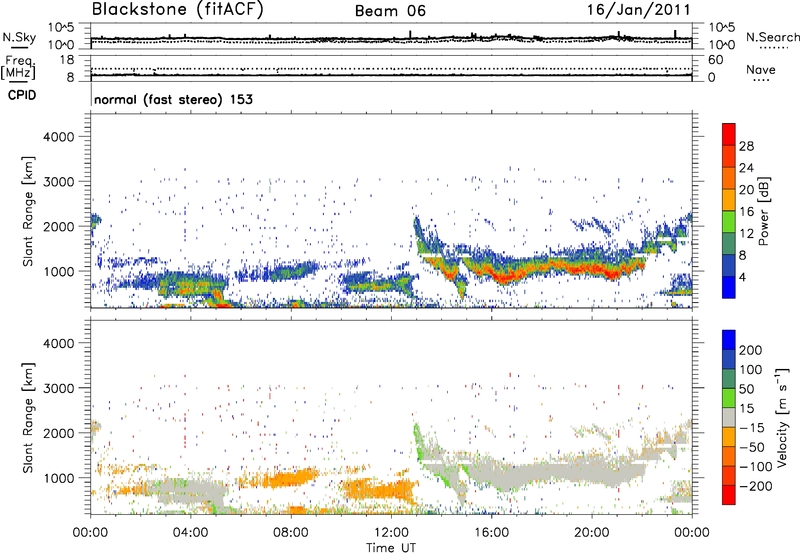This screenshot has height=554, width=800.
Task: Click the '04:00' time tick label
Action: click(190, 533)
